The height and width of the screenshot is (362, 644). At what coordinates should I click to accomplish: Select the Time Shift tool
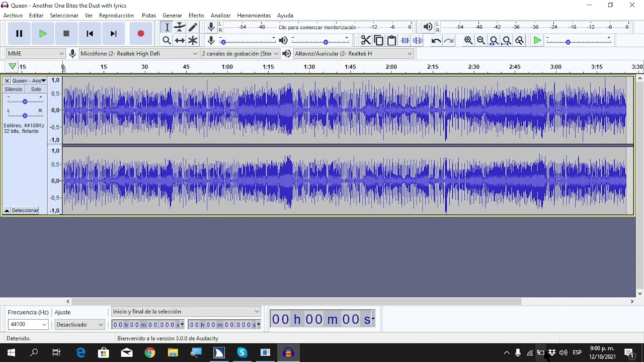click(x=180, y=40)
